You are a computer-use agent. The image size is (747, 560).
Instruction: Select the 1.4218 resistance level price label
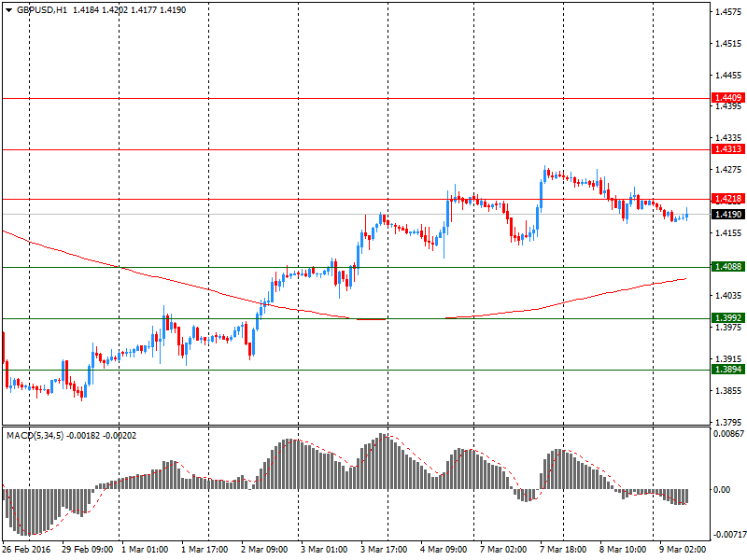728,199
